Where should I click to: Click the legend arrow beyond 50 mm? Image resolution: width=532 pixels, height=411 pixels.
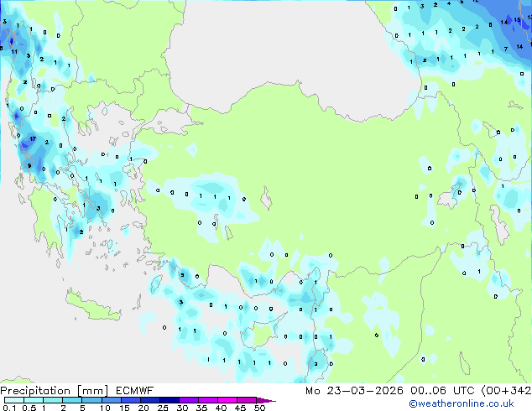(x=266, y=400)
